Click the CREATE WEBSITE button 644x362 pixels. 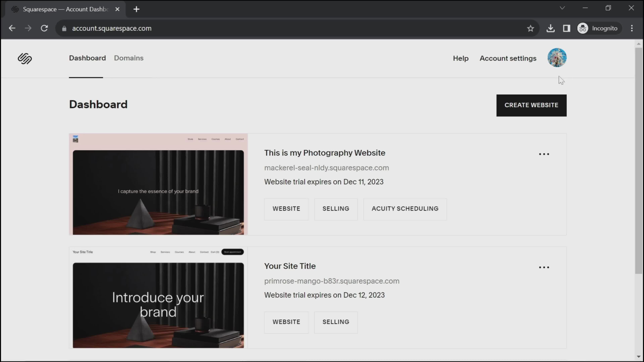coord(531,105)
